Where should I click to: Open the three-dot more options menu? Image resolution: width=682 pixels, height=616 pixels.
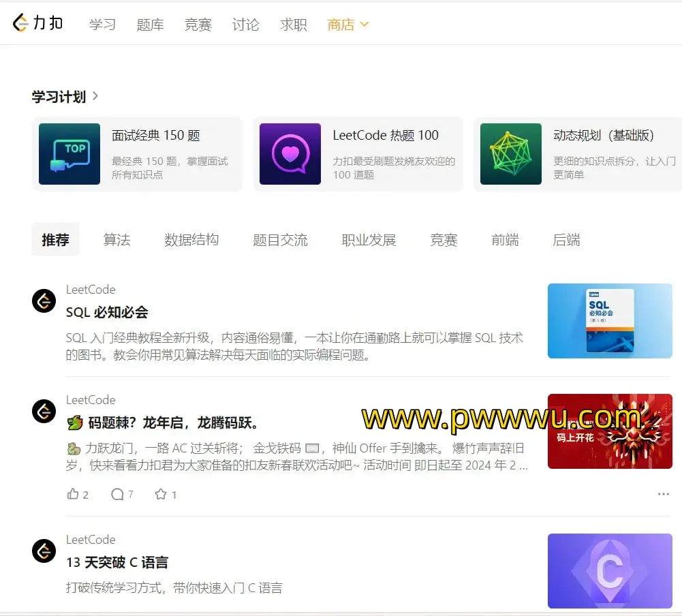(x=663, y=494)
